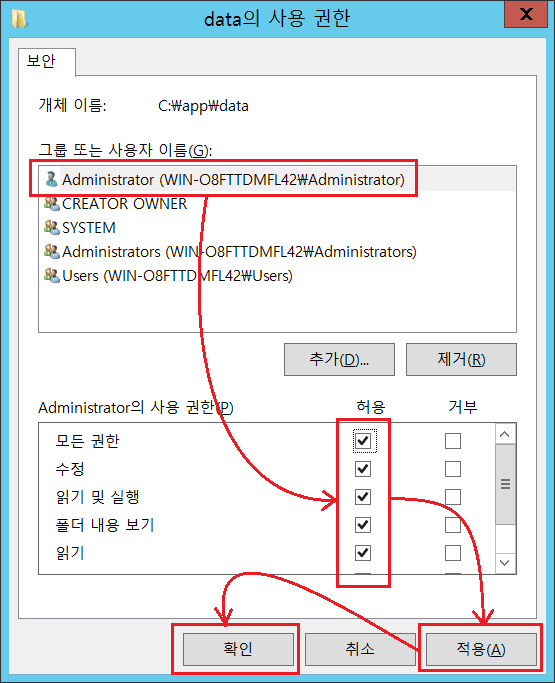
Task: Click the folder icon in title bar
Action: click(x=19, y=19)
